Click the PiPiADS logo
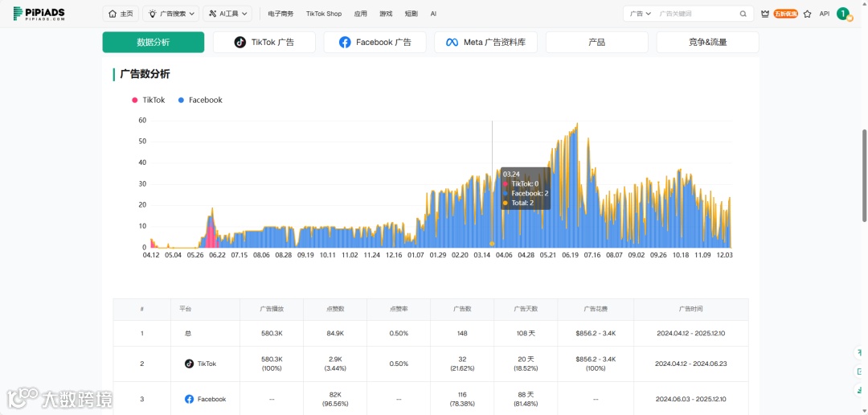 point(40,14)
